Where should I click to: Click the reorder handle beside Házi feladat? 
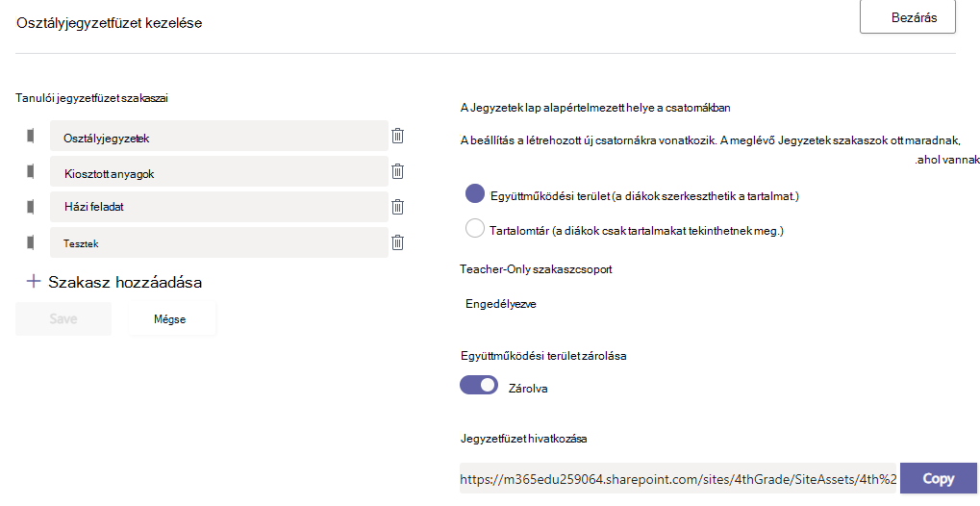31,207
